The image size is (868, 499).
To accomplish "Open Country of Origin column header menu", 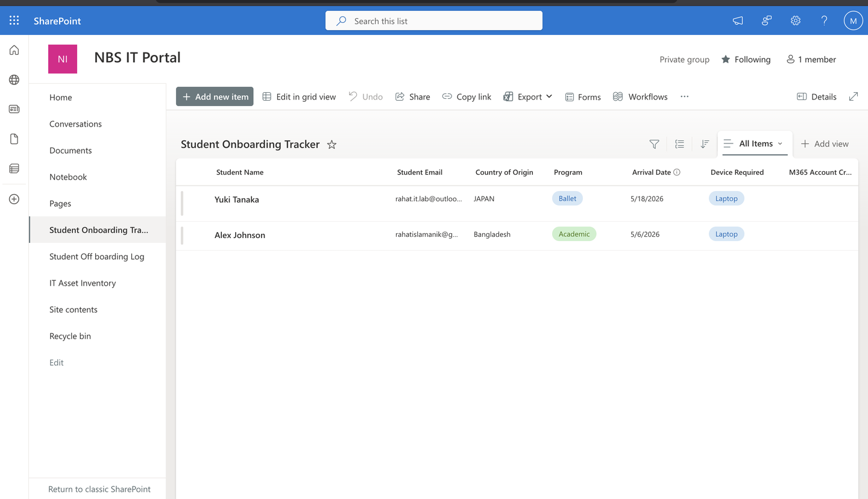I will coord(504,172).
